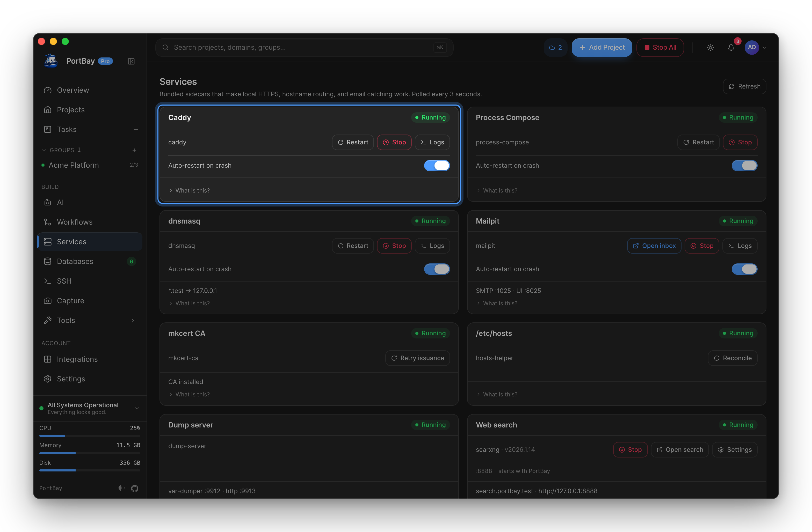Viewport: 812px width, 532px height.
Task: Refresh the services list
Action: pos(744,87)
